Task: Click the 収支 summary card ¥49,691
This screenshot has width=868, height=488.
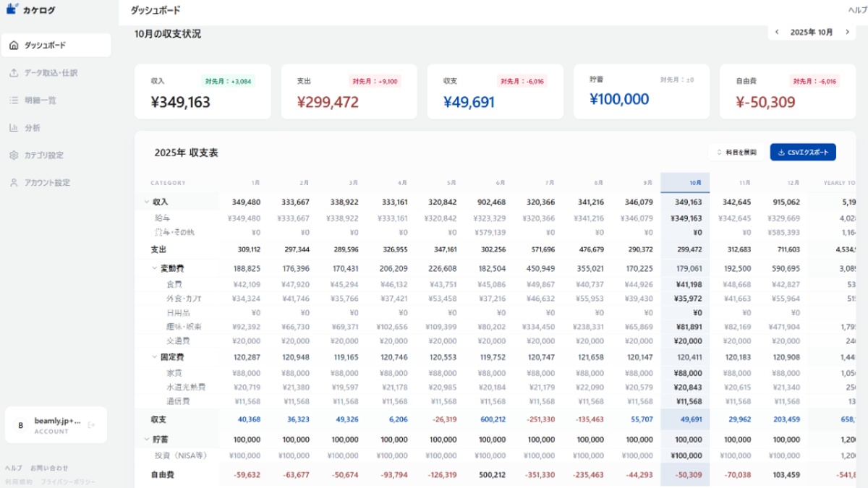Action: [495, 92]
